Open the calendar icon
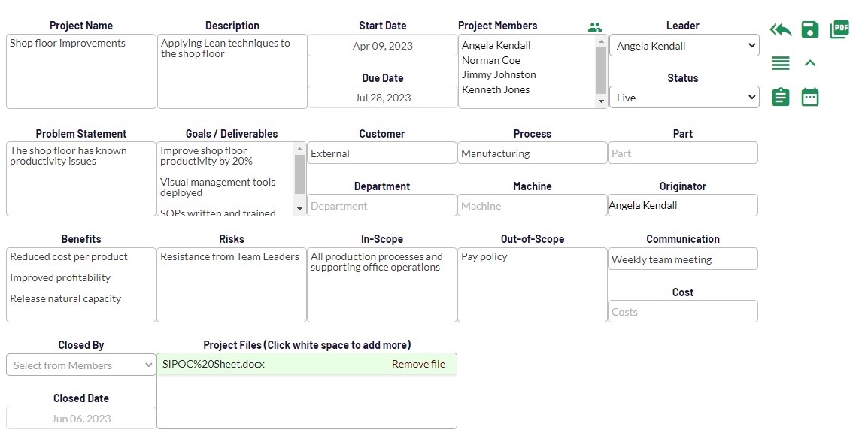 pyautogui.click(x=810, y=98)
